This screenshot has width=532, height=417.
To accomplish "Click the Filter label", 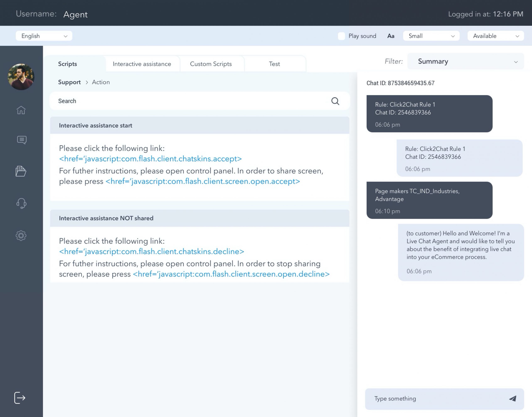I will coord(394,61).
